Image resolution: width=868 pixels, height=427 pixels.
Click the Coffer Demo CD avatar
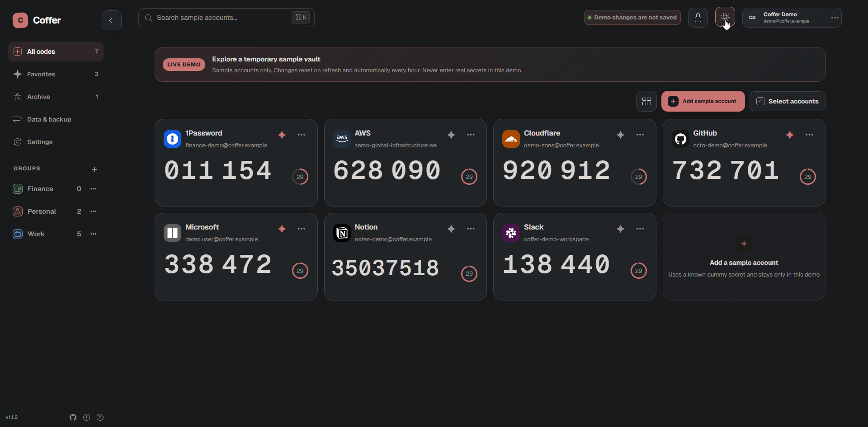pyautogui.click(x=752, y=18)
